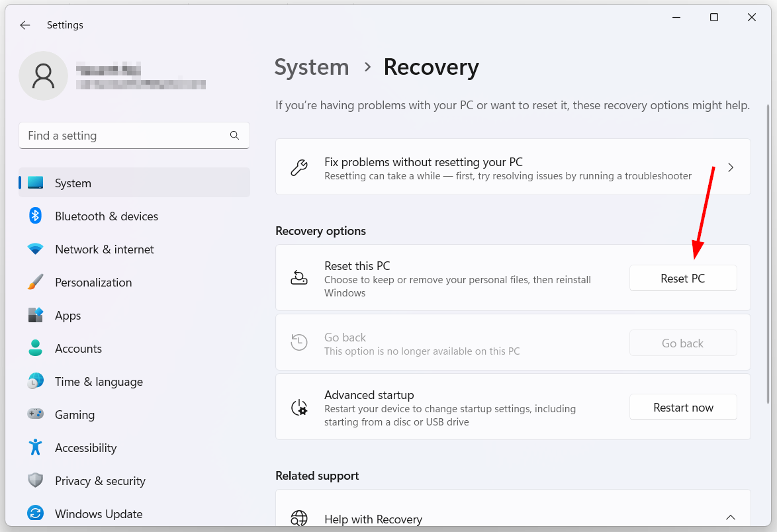Click the Help with Recovery label
Screen dimensions: 777x532
373,519
